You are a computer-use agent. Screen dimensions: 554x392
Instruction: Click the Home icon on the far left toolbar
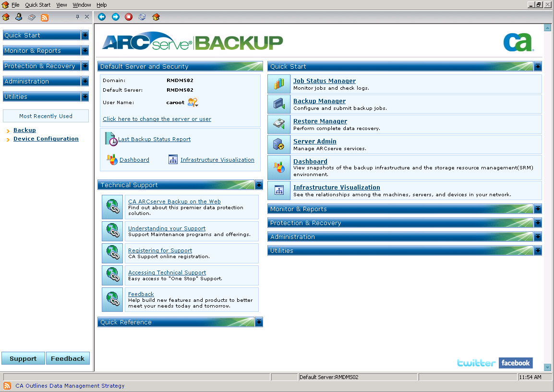(x=6, y=16)
